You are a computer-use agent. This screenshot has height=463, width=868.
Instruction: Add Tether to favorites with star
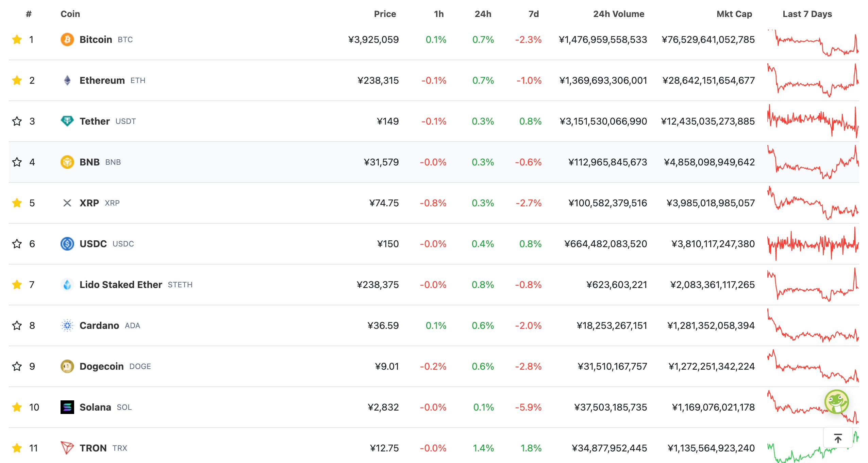(x=17, y=121)
